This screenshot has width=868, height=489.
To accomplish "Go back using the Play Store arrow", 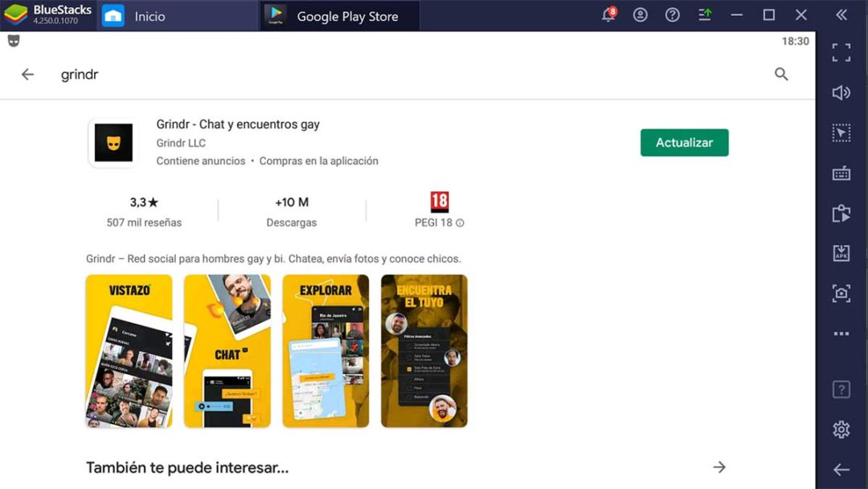I will [x=27, y=74].
